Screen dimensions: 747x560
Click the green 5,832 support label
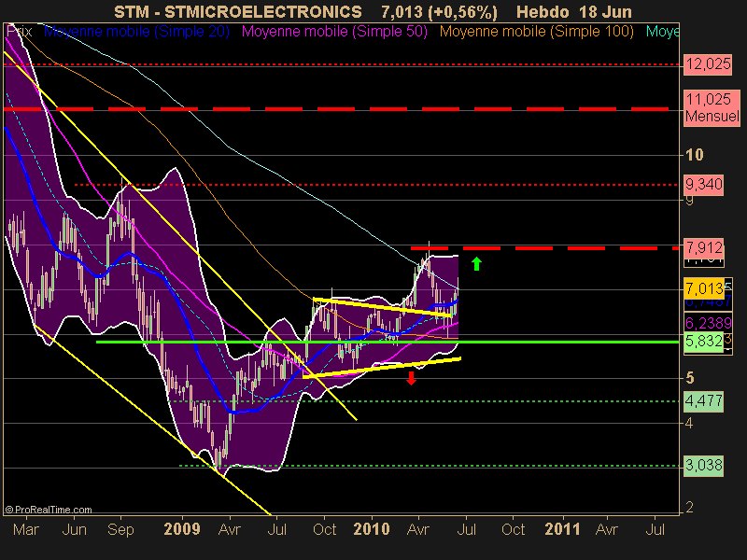point(704,341)
